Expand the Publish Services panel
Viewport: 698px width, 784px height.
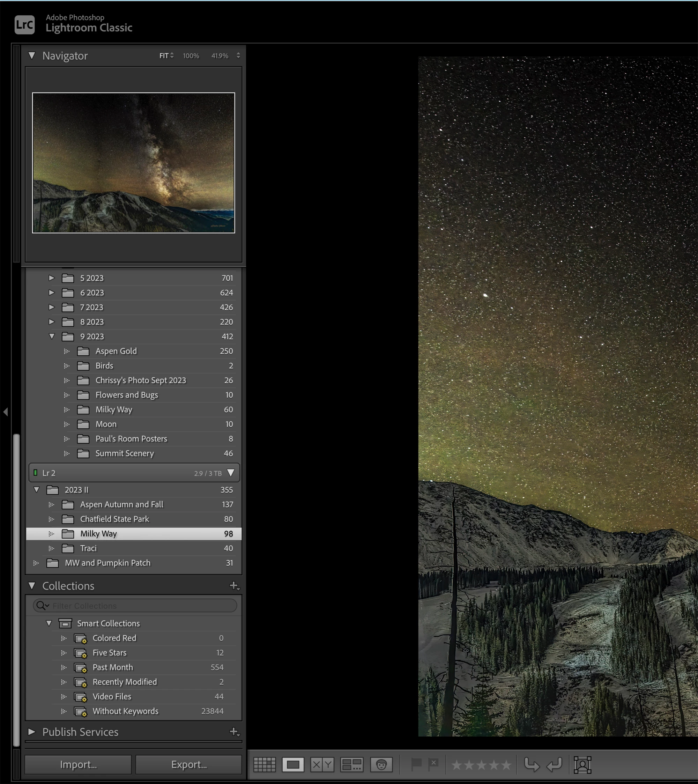pyautogui.click(x=32, y=732)
